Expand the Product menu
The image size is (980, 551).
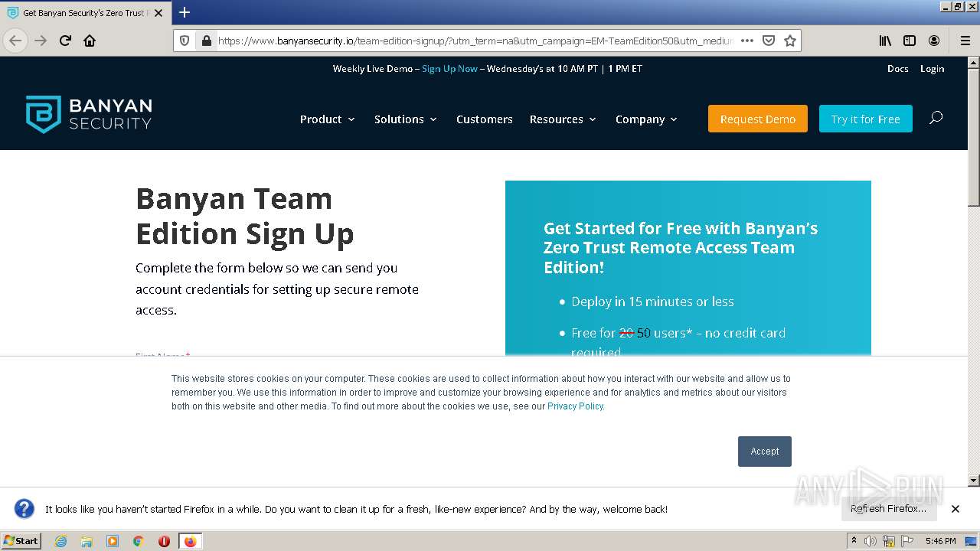click(328, 119)
